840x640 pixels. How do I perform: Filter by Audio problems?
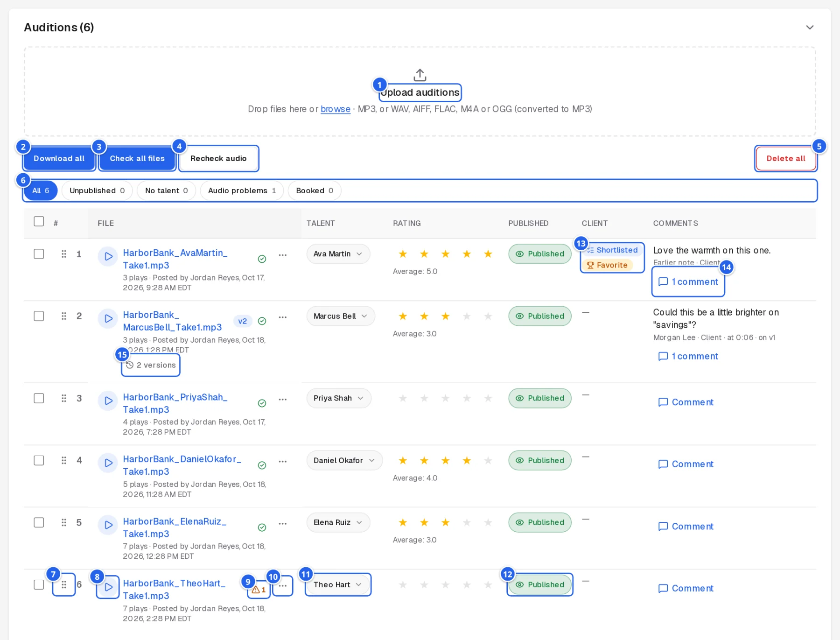(242, 190)
